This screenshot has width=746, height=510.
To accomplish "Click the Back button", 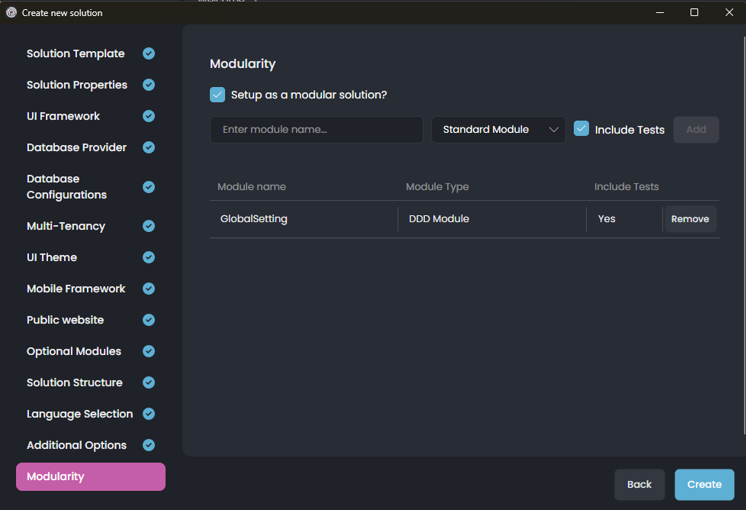I will tap(639, 484).
